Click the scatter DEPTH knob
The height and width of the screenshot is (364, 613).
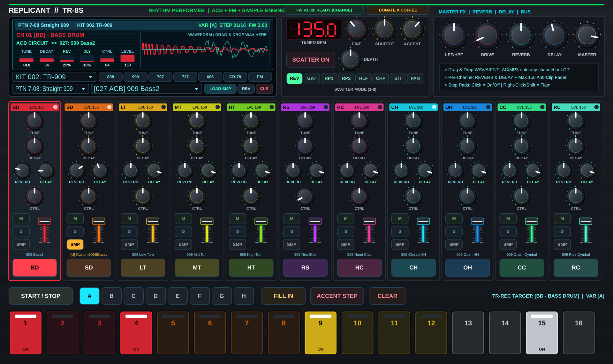pos(351,59)
